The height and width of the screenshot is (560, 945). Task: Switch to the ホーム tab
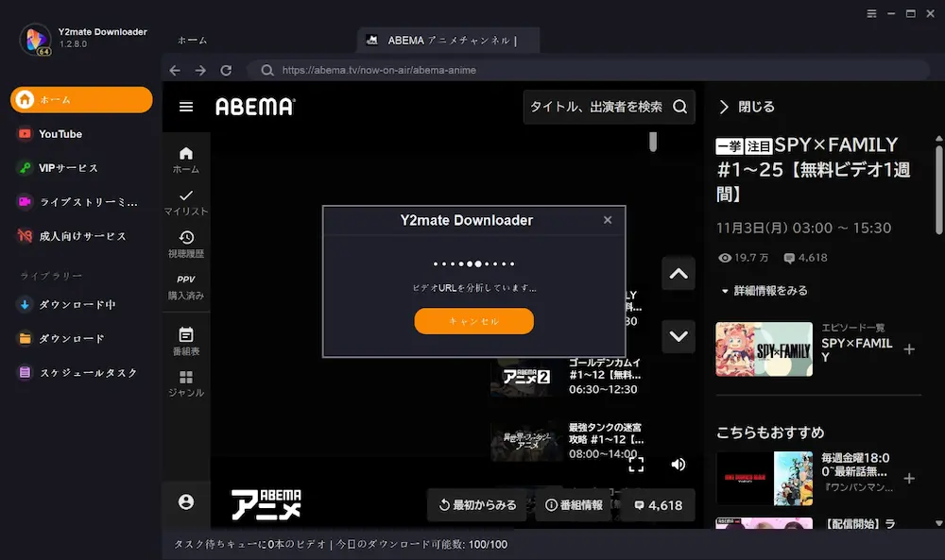(x=192, y=41)
